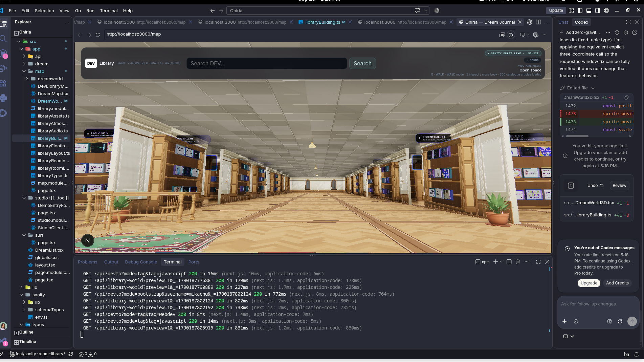
Task: Expand the api folder in tree
Action: pyautogui.click(x=24, y=56)
